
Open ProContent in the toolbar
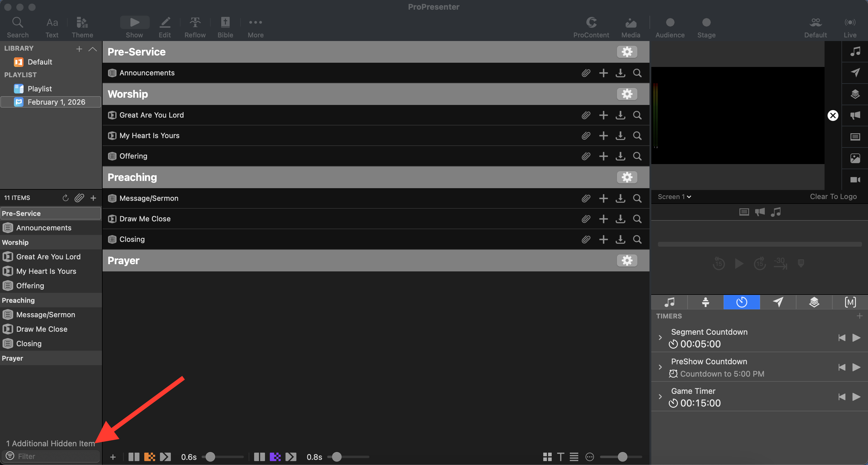click(591, 27)
